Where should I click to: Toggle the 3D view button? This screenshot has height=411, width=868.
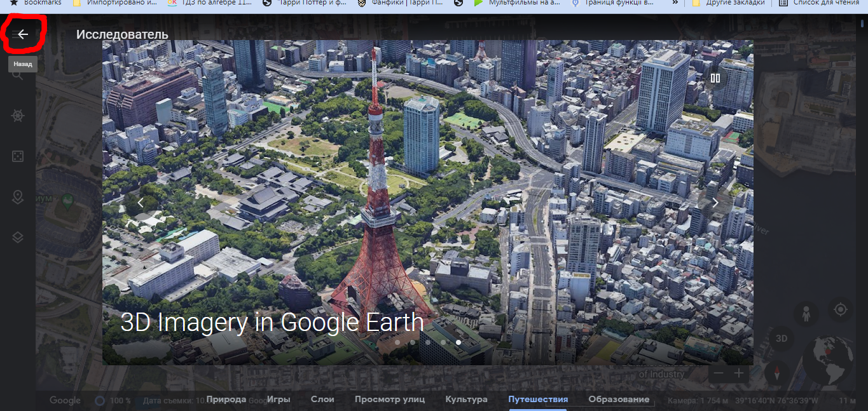pos(782,339)
